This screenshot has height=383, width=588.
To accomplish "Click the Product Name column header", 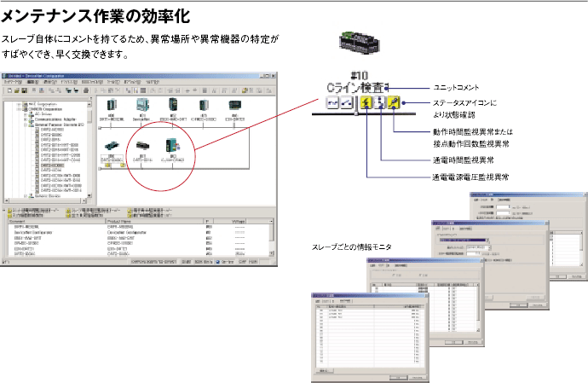I will click(155, 222).
